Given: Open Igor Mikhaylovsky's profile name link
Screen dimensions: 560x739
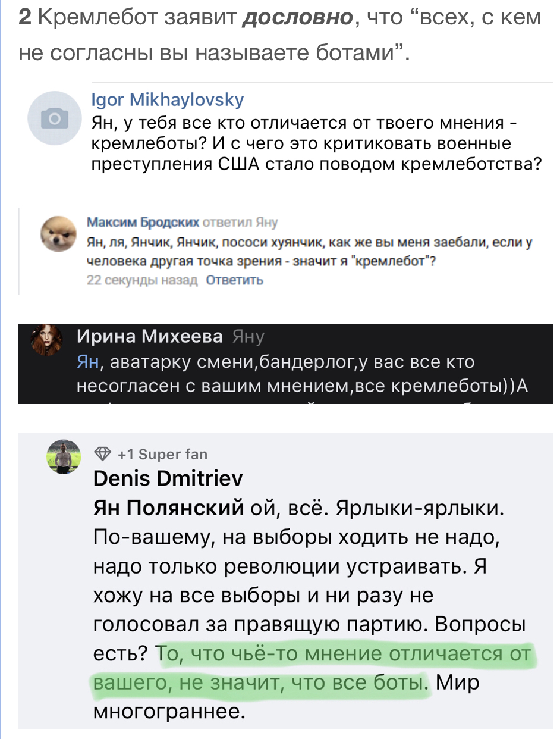Looking at the screenshot, I should 167,99.
